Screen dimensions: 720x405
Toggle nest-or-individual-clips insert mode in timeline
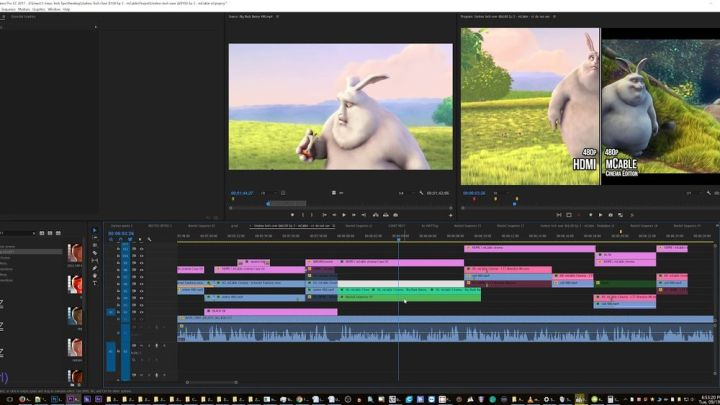pos(111,239)
